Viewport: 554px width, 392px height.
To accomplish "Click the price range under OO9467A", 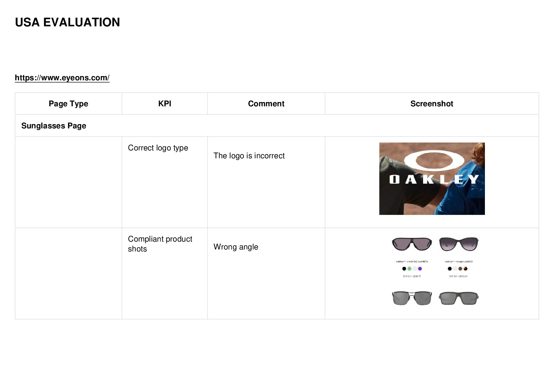I will [412, 276].
